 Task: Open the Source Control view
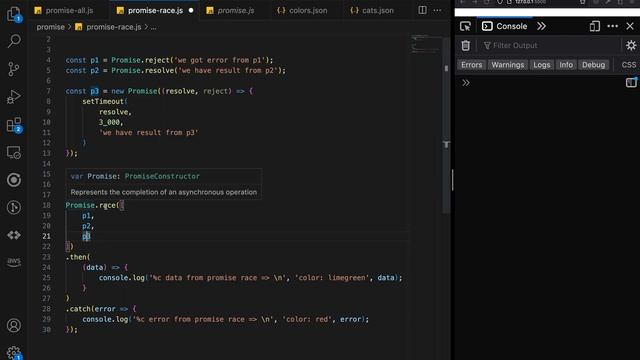tap(14, 69)
